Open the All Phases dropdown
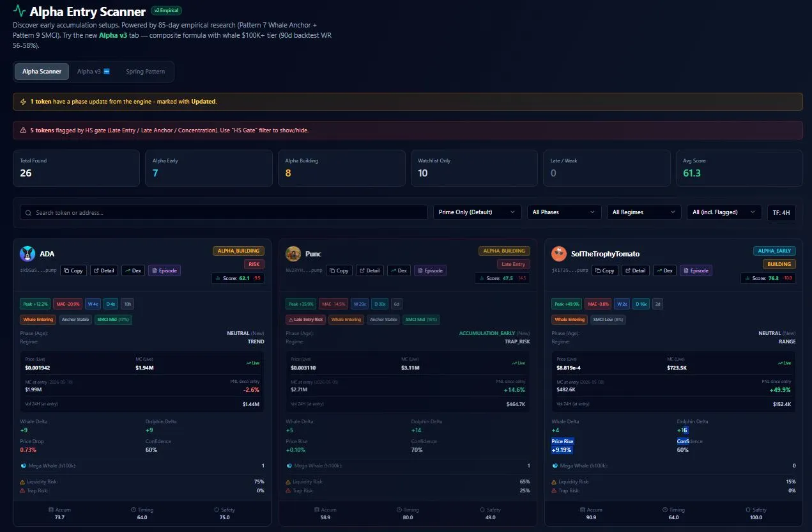This screenshot has width=812, height=532. click(x=563, y=212)
